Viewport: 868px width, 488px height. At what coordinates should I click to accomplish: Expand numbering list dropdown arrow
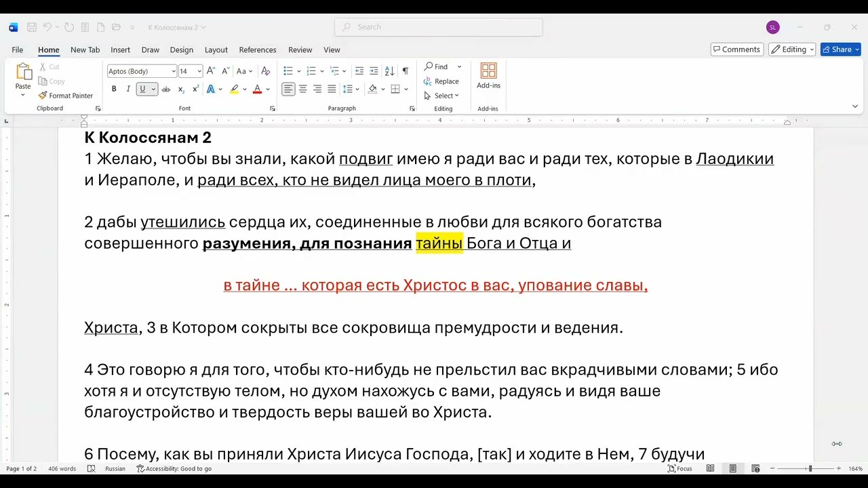322,71
